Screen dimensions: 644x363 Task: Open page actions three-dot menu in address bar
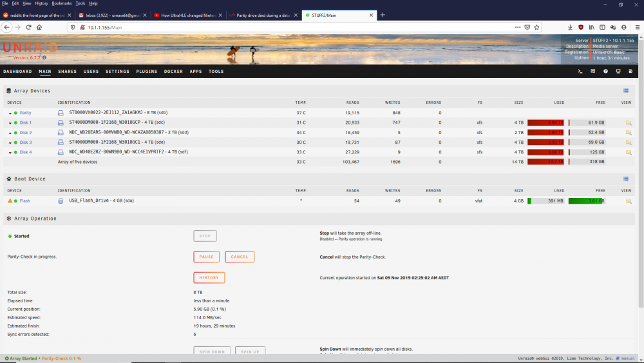pyautogui.click(x=518, y=27)
